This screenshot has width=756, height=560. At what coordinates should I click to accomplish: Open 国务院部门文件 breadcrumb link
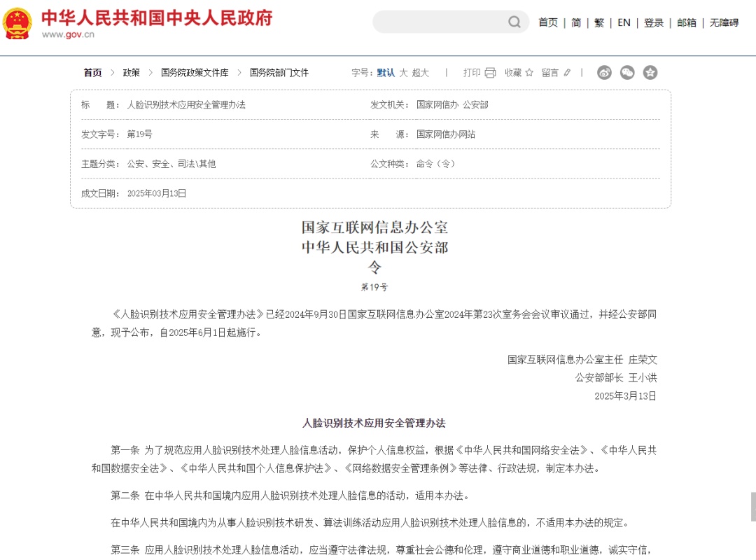click(279, 73)
